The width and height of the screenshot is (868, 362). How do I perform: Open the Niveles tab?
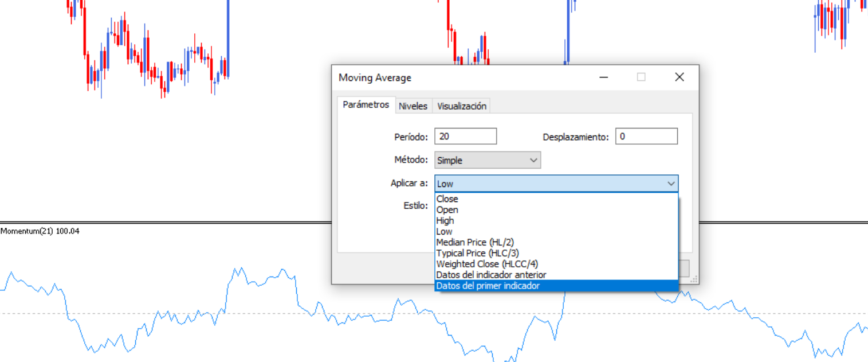point(413,106)
